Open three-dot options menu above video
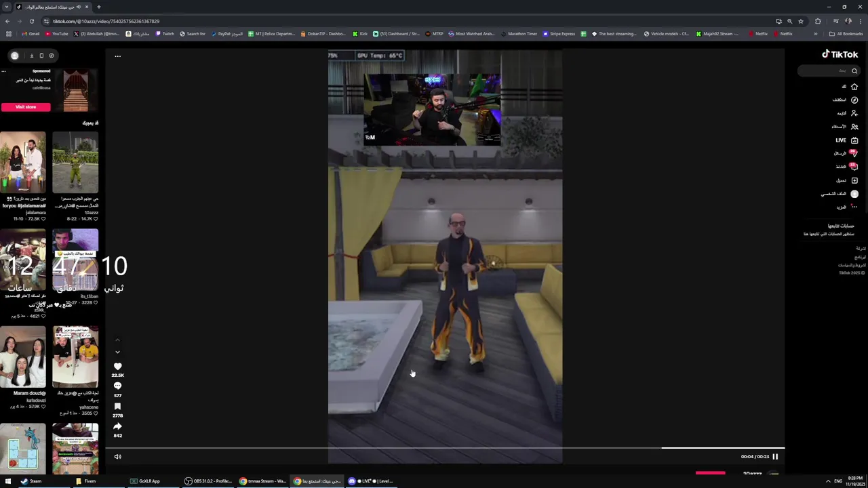 tap(117, 56)
